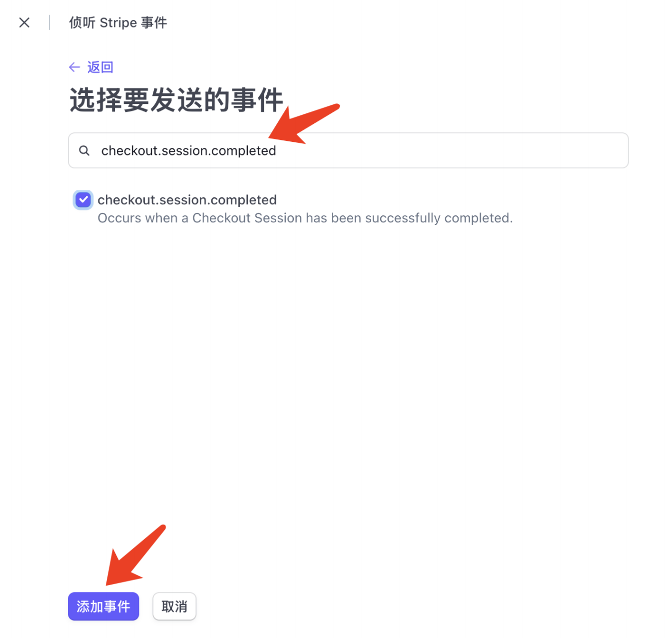The width and height of the screenshot is (672, 638).
Task: Click the blank area below the event list
Action: point(348,380)
